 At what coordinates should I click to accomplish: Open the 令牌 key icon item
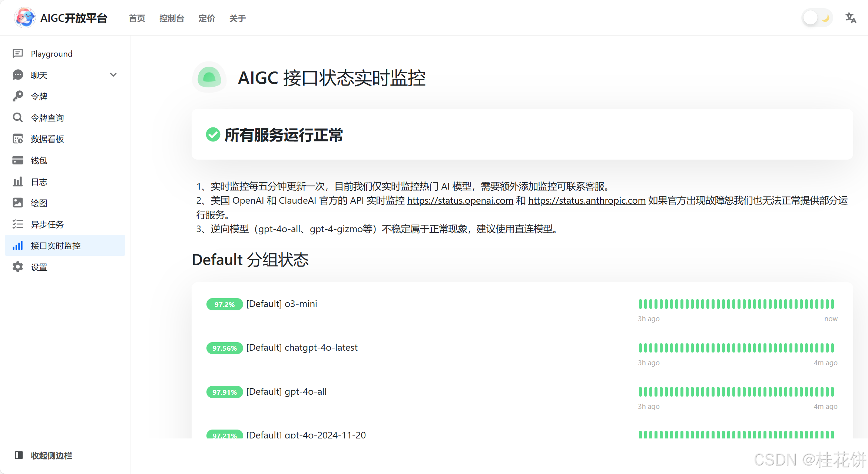coord(17,96)
